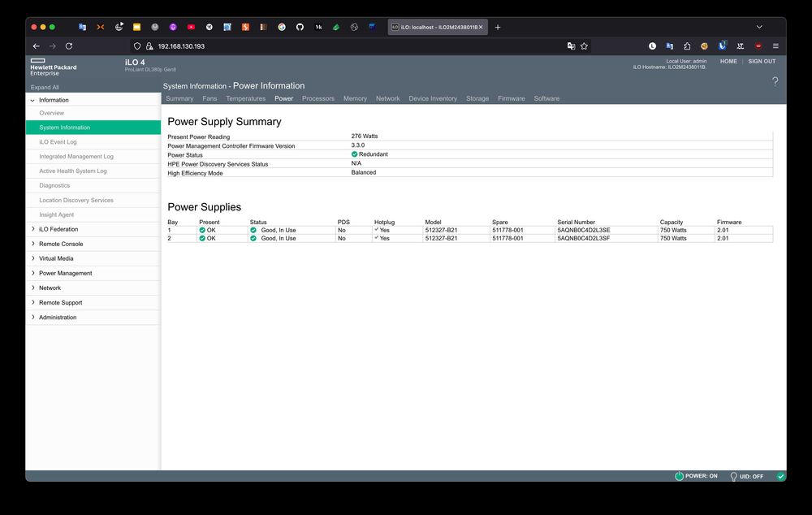
Task: Click the Bitwarden extension icon with badge
Action: [x=722, y=45]
